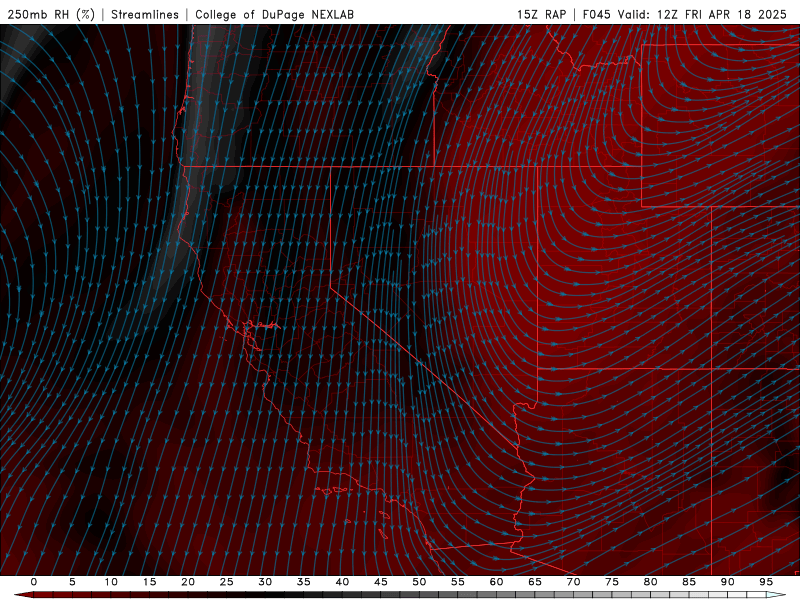This screenshot has width=800, height=600.
Task: Click the colorbar label '15'
Action: click(x=149, y=582)
